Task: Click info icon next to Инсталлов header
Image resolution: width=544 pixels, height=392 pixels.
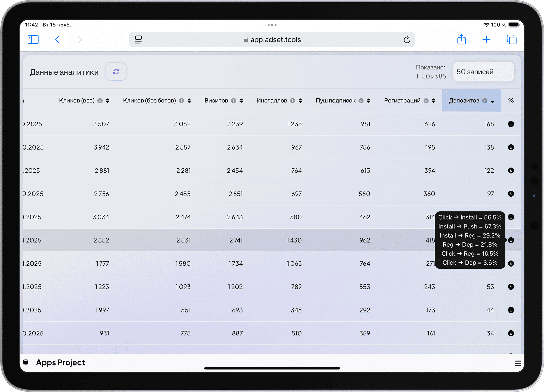Action: [x=293, y=101]
